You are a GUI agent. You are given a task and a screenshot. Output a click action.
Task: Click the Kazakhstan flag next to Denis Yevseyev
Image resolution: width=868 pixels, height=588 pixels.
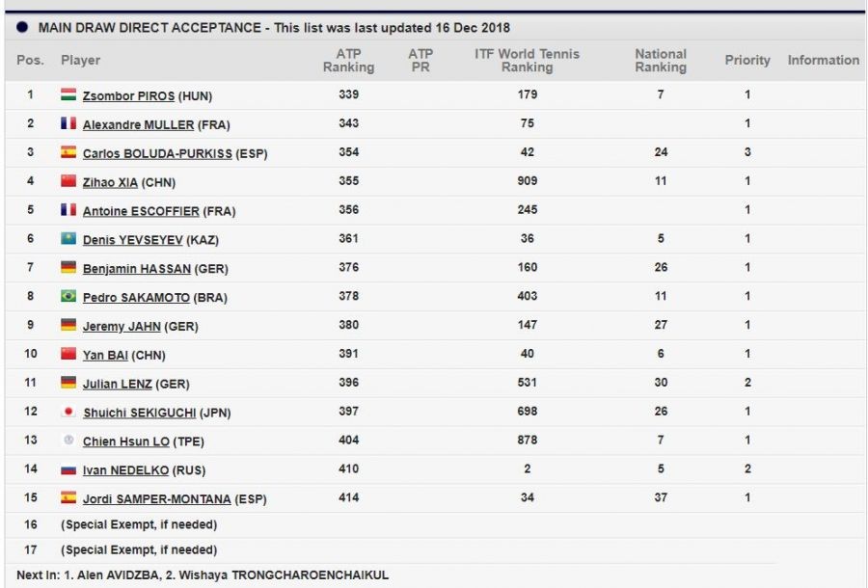click(68, 238)
